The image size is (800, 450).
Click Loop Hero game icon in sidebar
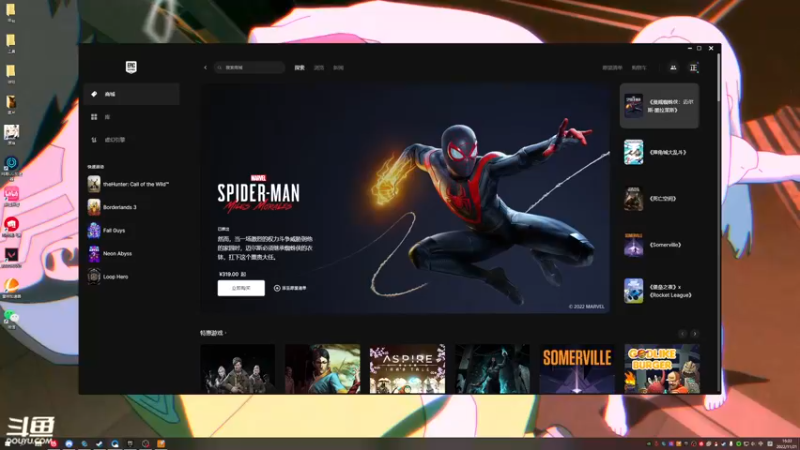click(94, 277)
